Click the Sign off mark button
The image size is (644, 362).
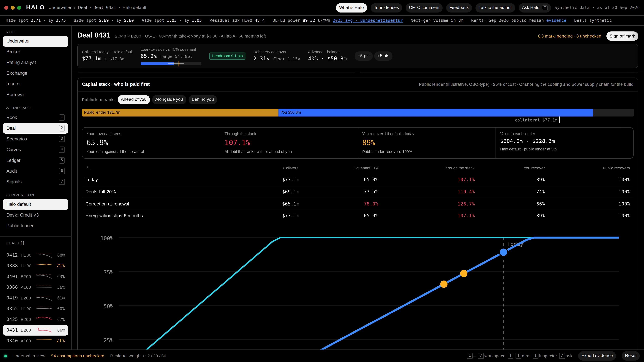pos(622,36)
